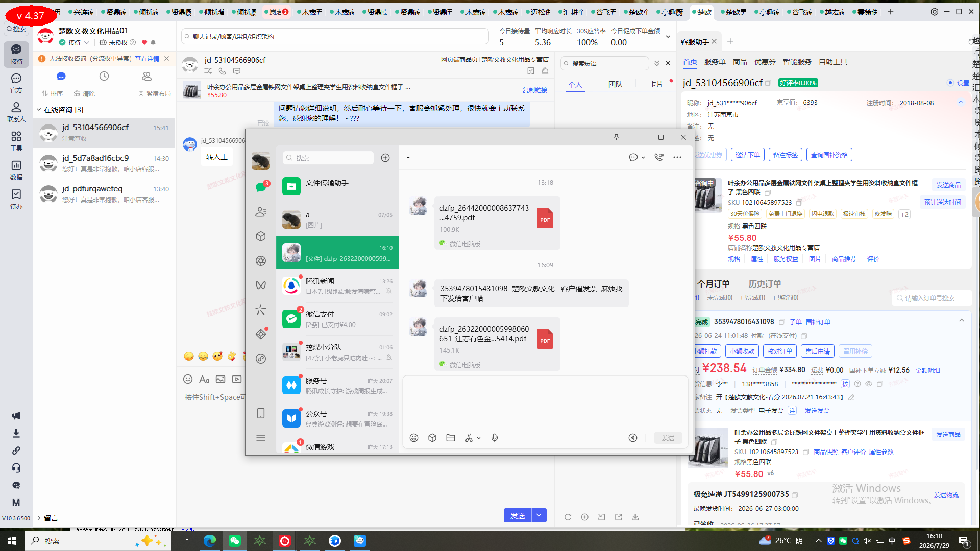This screenshot has height=551, width=980.
Task: Toggle the 设置 radio button in customer panel
Action: [950, 83]
